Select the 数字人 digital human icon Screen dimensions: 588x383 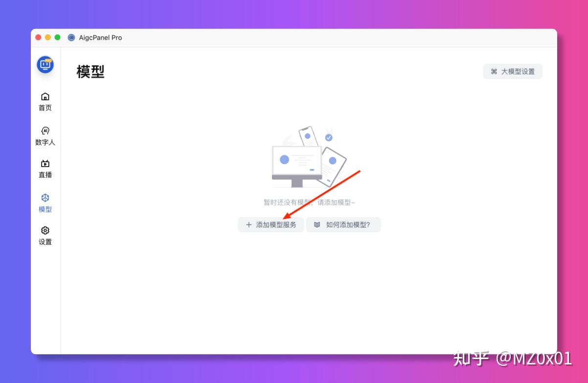coord(45,131)
